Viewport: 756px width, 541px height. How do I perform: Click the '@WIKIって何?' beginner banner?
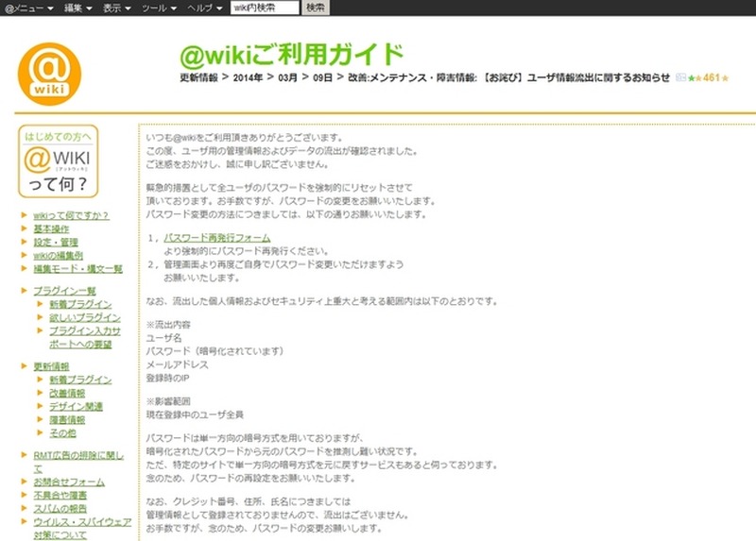pos(57,161)
